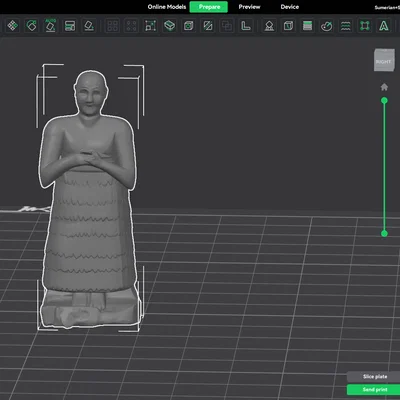This screenshot has height=400, width=400.
Task: Click the RIGHT face view cube
Action: (384, 61)
